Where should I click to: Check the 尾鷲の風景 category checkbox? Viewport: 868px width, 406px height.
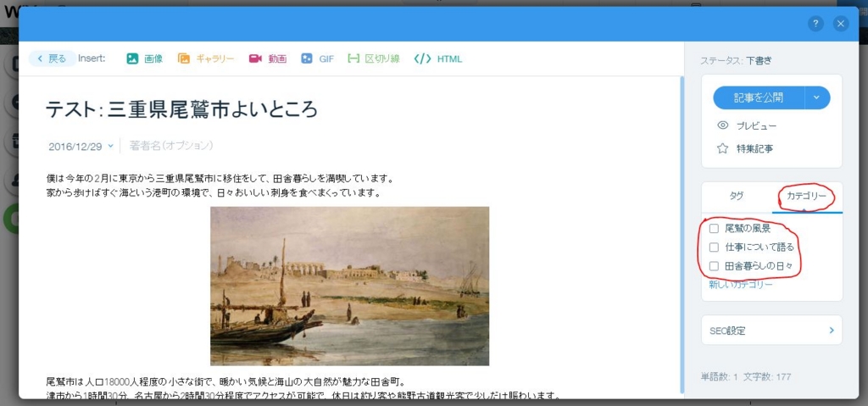714,228
